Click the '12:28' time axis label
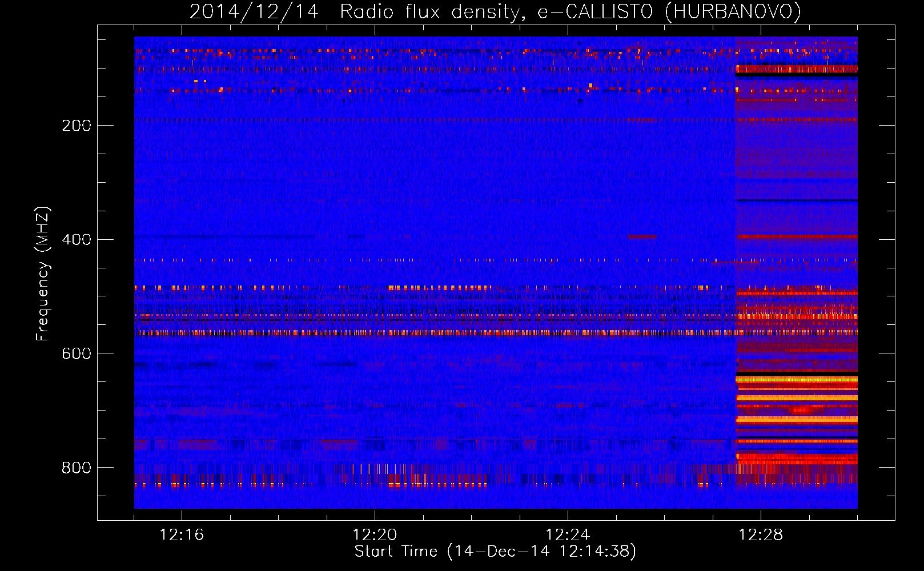The width and height of the screenshot is (924, 571). pyautogui.click(x=761, y=535)
